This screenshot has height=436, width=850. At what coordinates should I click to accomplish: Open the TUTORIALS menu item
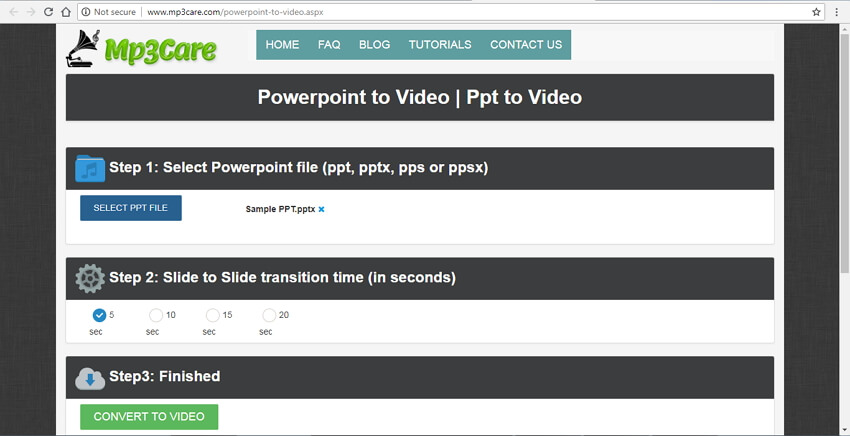pyautogui.click(x=440, y=44)
